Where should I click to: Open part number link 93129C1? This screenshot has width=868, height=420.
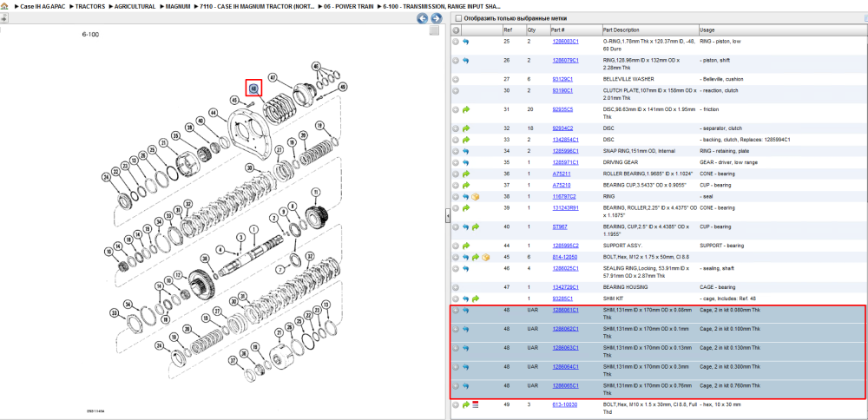(x=562, y=79)
